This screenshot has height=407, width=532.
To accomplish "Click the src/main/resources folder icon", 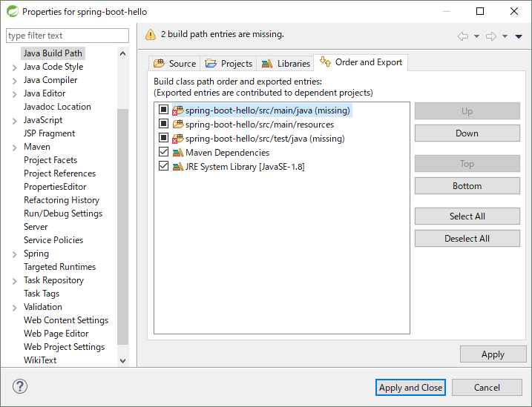I will click(178, 125).
